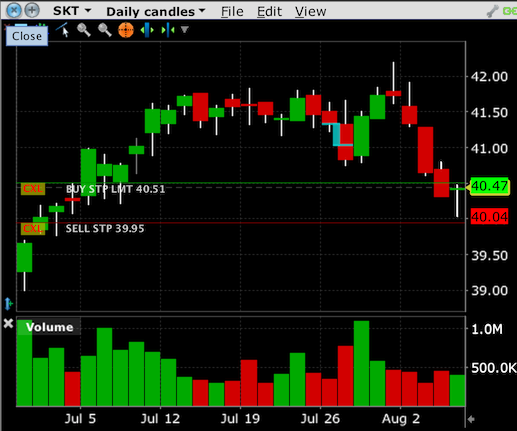
Task: Widen bars with the expand-width arrows icon
Action: coord(147,30)
